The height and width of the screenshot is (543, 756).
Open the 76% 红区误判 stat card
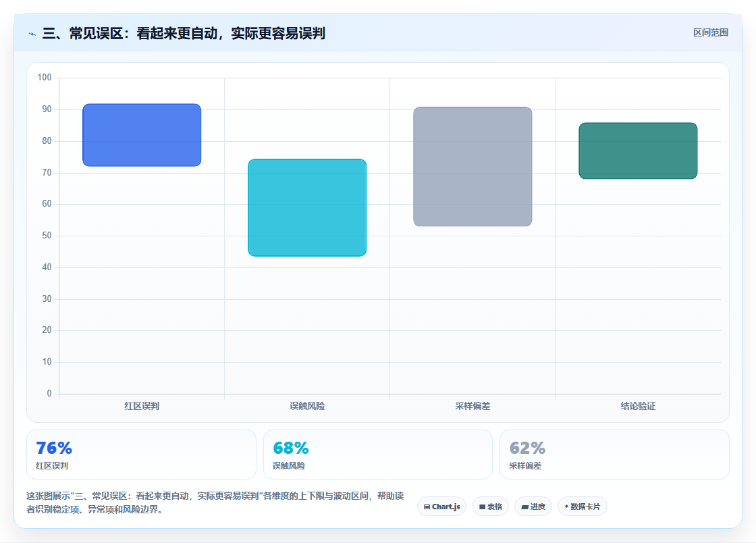click(141, 455)
